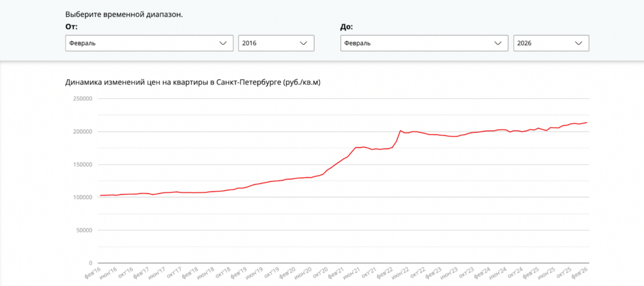Image resolution: width=644 pixels, height=286 pixels.
Task: Click the 50000 label on the y-axis
Action: (x=84, y=230)
